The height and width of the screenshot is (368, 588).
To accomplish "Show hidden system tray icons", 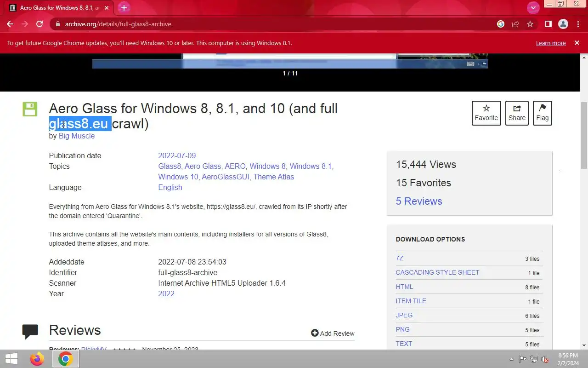I will (511, 359).
